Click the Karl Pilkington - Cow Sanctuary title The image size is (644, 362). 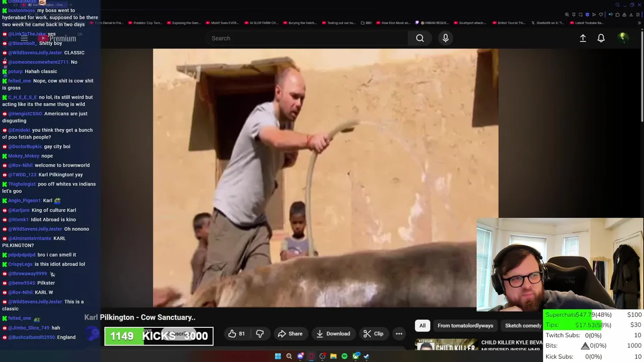tap(140, 317)
